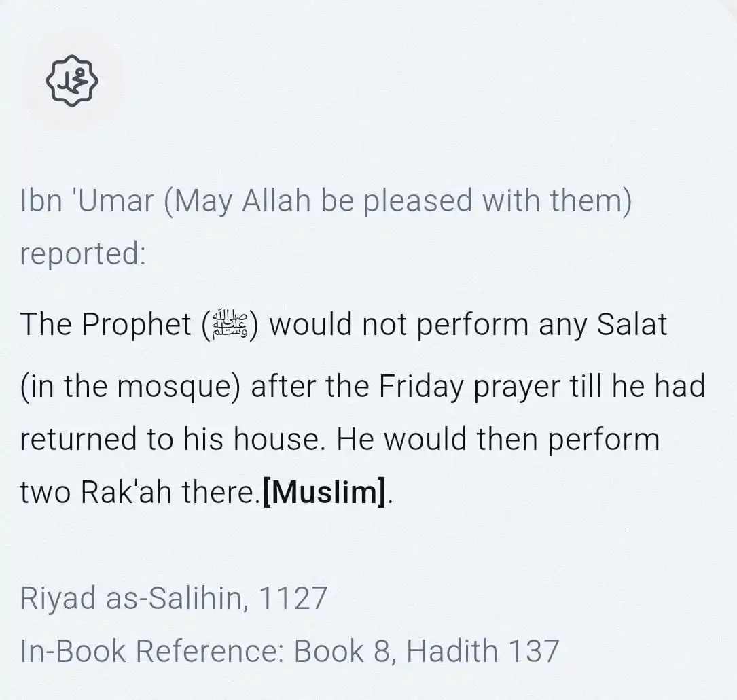Select the words The Prophet

tap(106, 324)
